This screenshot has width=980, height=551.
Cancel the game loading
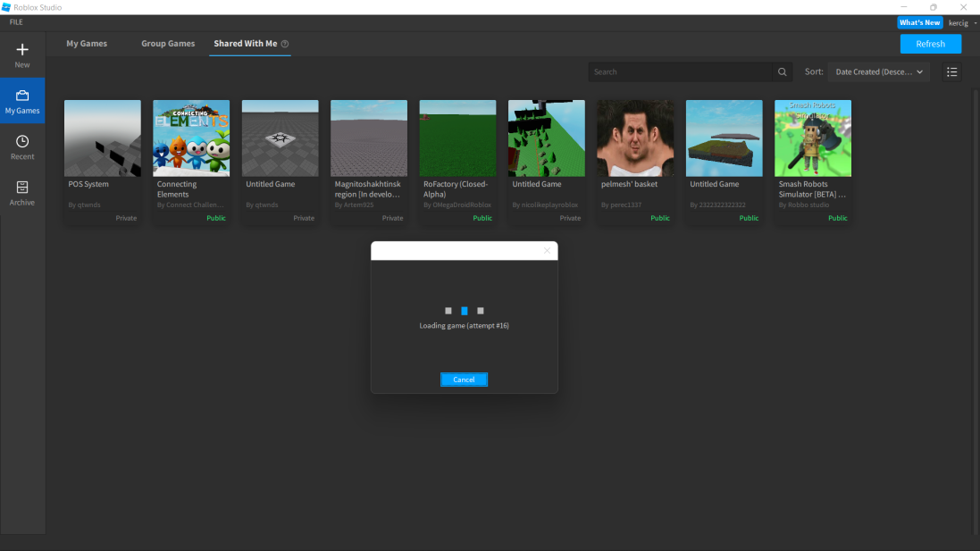[x=464, y=379]
